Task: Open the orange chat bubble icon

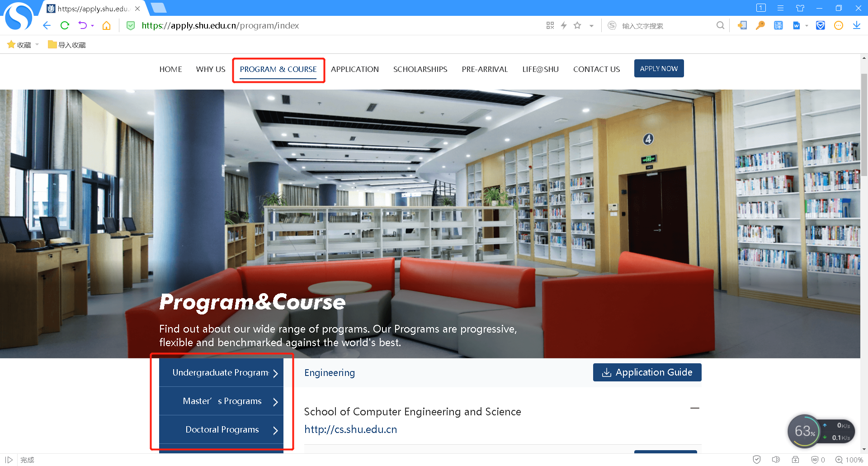Action: pyautogui.click(x=839, y=26)
